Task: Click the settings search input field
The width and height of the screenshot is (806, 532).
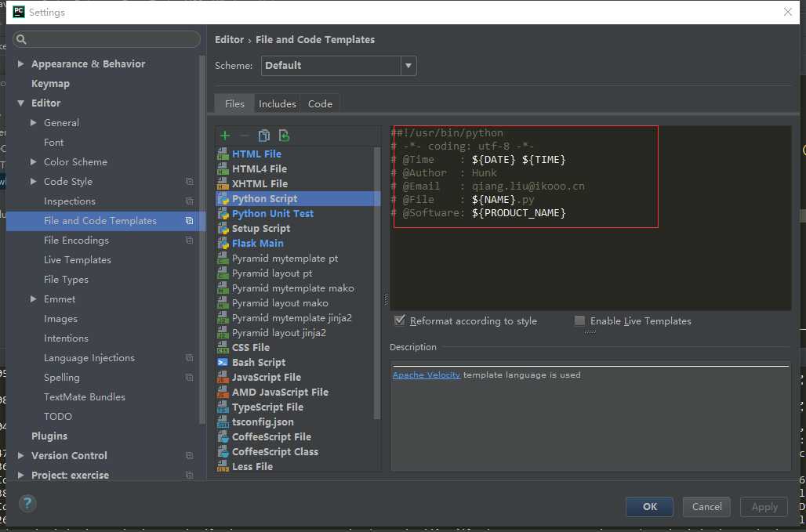Action: click(107, 39)
